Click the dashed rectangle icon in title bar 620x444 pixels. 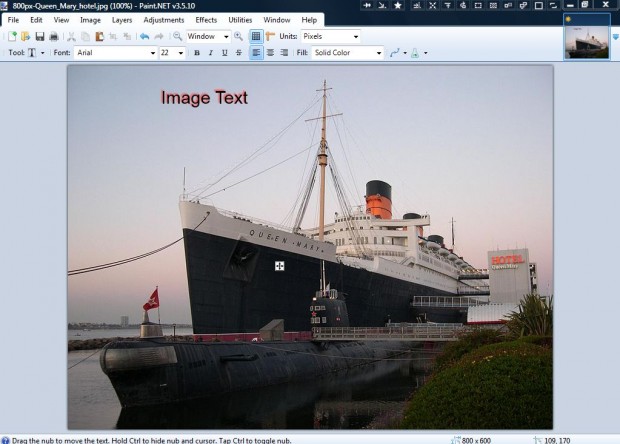[478, 5]
